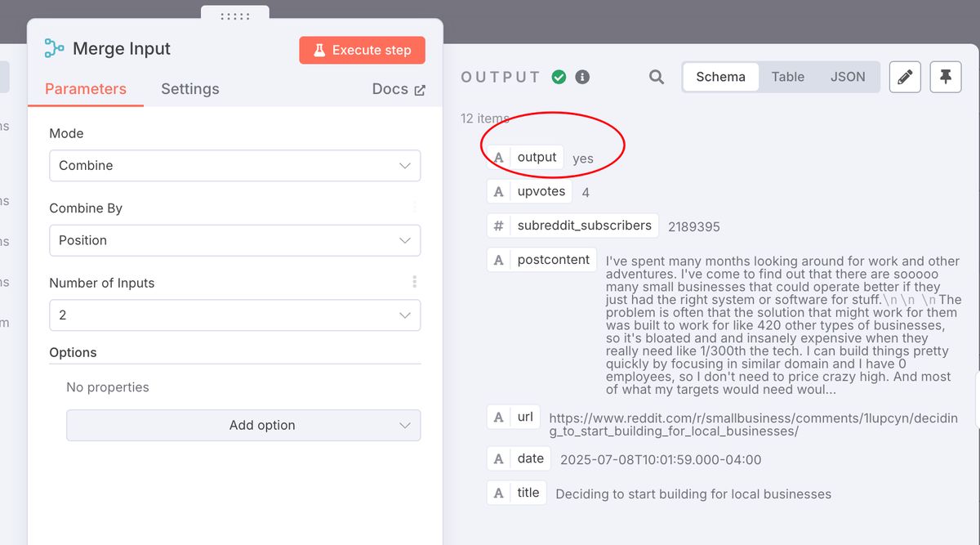980x545 pixels.
Task: Click the reddit post URL value
Action: point(751,422)
